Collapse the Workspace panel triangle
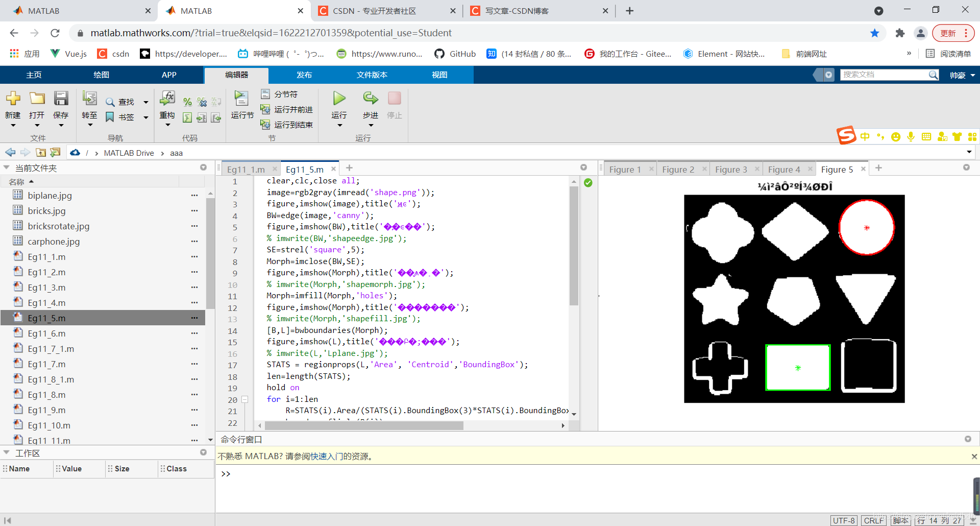This screenshot has width=980, height=526. [7, 452]
